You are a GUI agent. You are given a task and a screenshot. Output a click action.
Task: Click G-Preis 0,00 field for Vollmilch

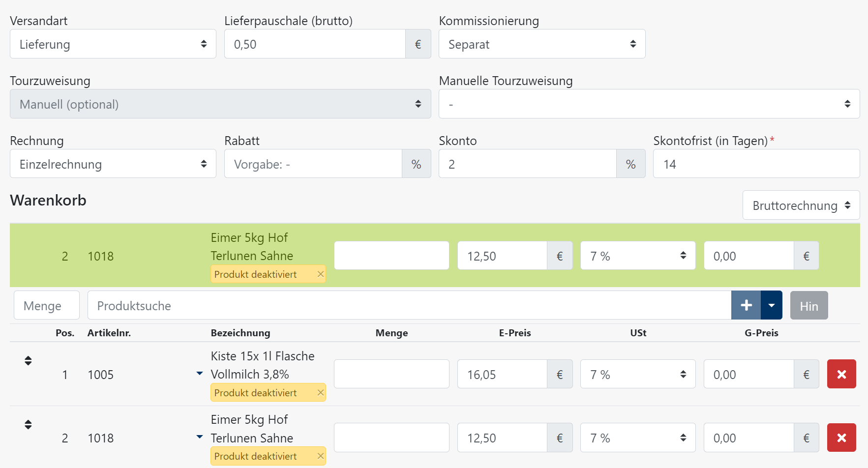point(748,374)
